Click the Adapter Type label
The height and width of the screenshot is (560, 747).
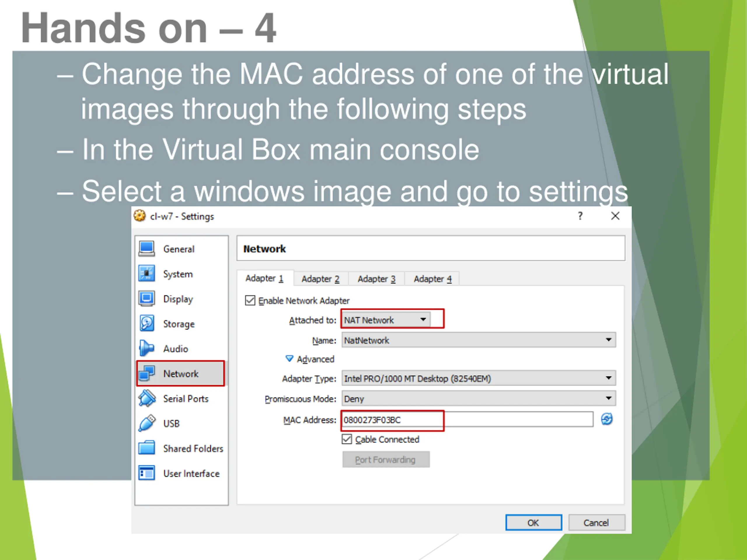tap(309, 379)
